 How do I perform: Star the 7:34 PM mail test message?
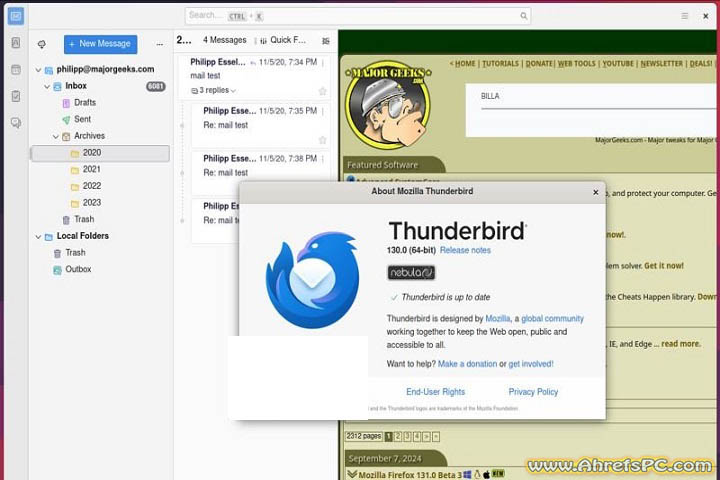click(x=322, y=91)
